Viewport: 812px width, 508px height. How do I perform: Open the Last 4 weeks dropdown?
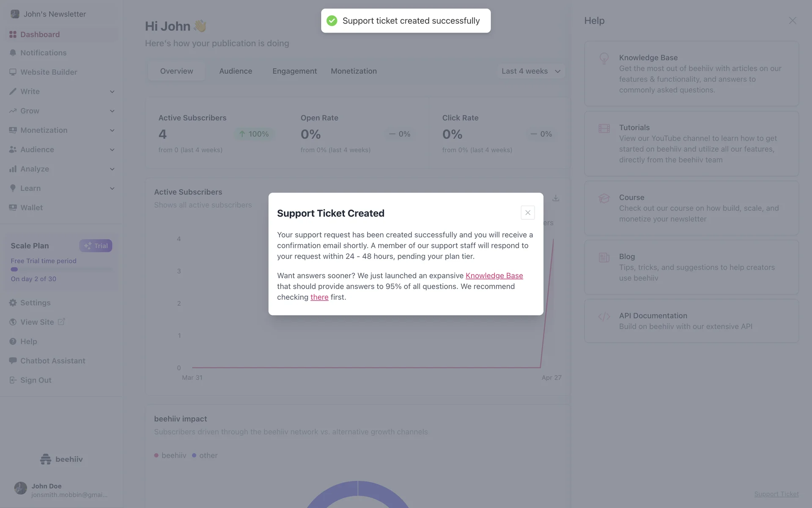click(x=531, y=71)
